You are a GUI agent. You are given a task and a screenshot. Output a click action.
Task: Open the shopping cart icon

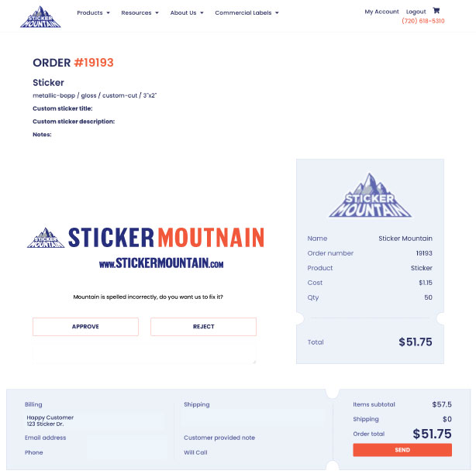[x=436, y=11]
